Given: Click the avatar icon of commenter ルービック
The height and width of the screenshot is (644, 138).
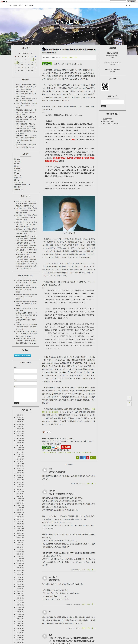Looking at the screenshot, I should tap(45, 578).
